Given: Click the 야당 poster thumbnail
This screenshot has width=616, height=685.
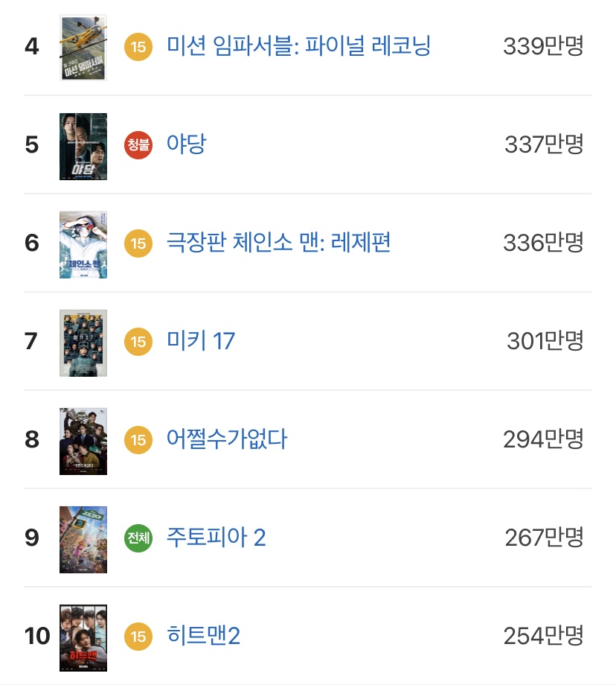Looking at the screenshot, I should point(83,147).
